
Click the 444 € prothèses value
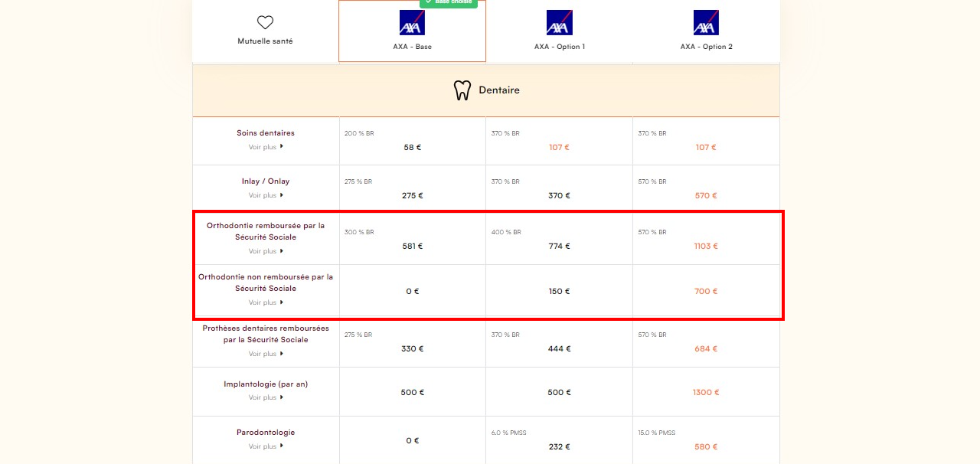click(560, 349)
